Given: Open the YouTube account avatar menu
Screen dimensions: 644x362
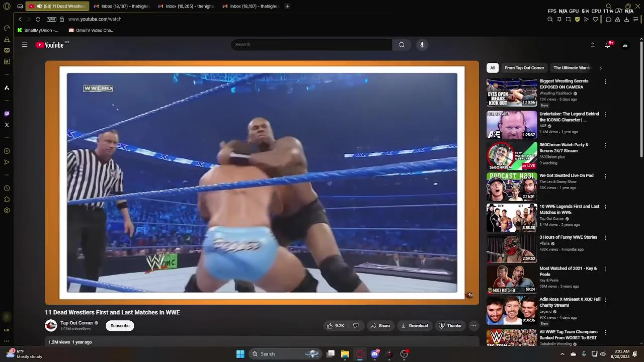Looking at the screenshot, I should click(x=625, y=45).
